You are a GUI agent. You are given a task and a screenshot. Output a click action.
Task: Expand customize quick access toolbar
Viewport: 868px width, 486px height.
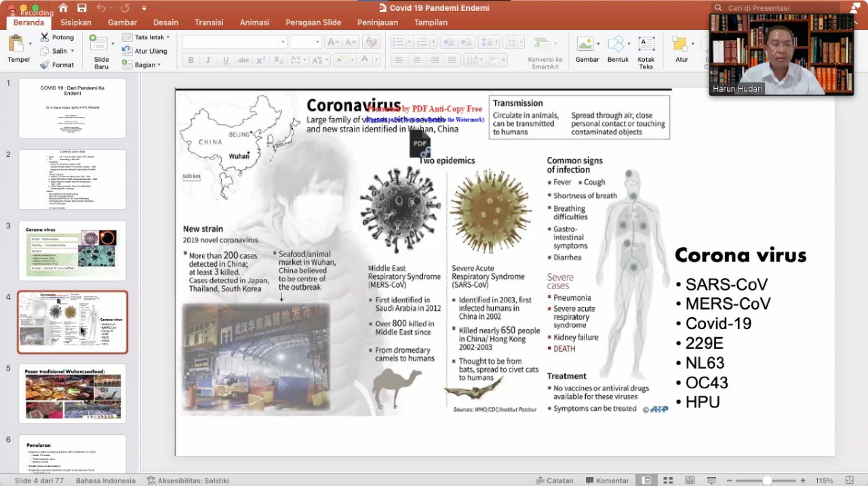[x=144, y=8]
